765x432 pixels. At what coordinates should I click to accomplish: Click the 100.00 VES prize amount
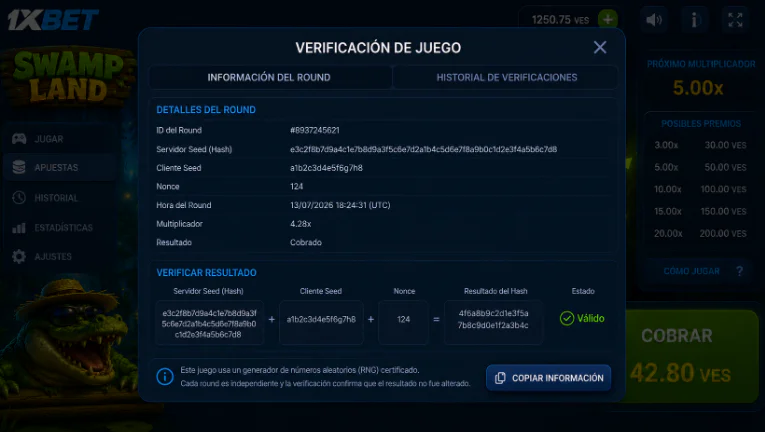click(x=724, y=189)
